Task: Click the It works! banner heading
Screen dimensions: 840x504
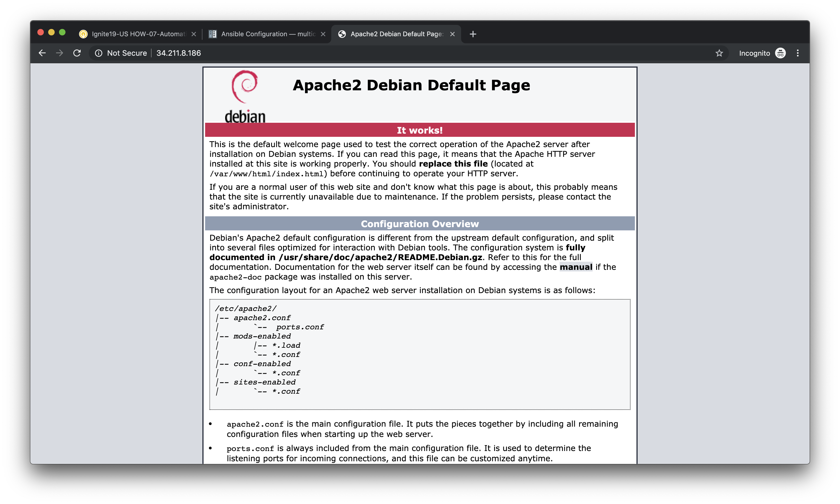Action: [420, 130]
